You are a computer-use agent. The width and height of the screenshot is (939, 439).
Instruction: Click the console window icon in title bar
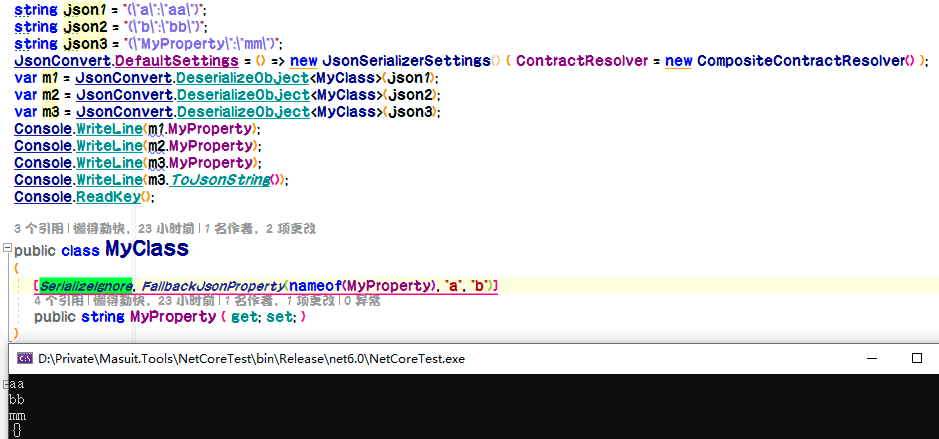click(25, 359)
